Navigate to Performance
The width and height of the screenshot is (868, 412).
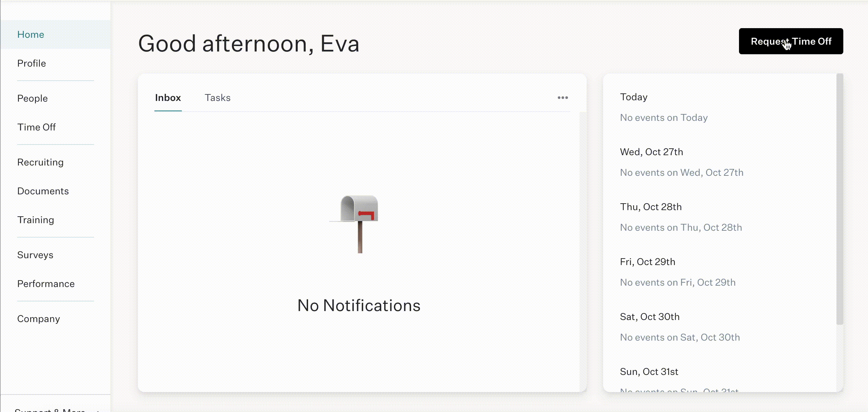tap(46, 284)
